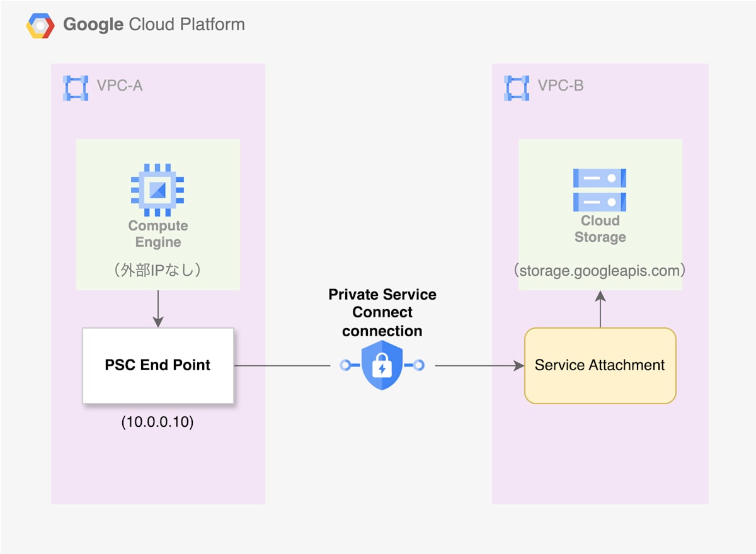Click the Google Cloud Platform hexagon logo
Screen dimensions: 756x554
pyautogui.click(x=40, y=25)
